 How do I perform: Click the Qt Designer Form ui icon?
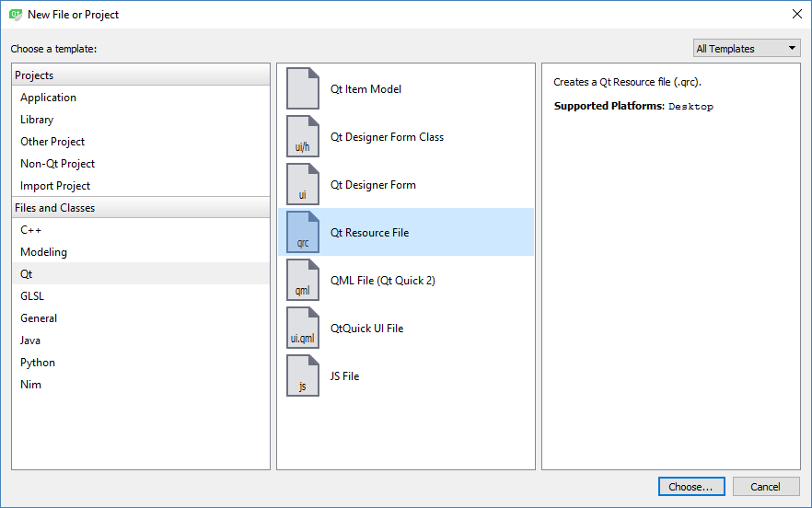(302, 185)
